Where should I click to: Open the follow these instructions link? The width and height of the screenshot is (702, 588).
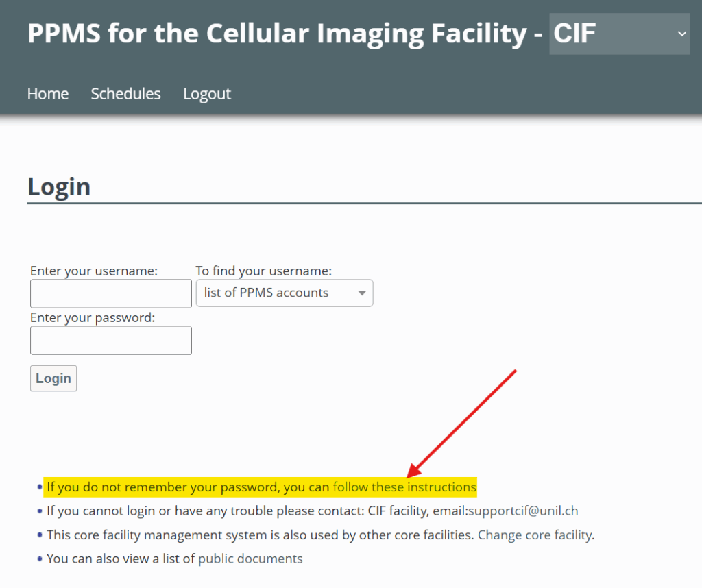404,487
